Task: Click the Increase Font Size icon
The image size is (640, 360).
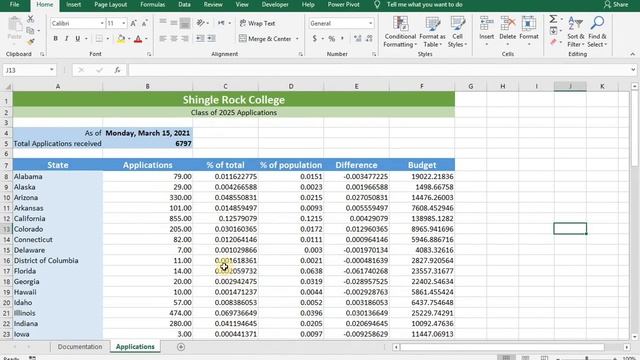Action: [133, 24]
